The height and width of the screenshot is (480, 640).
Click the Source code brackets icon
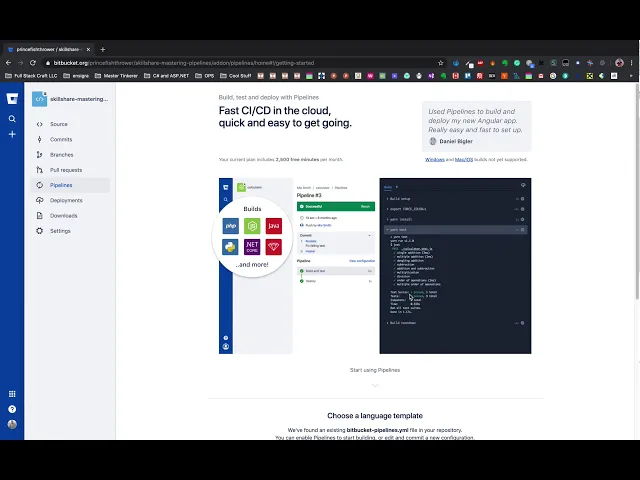tap(40, 124)
